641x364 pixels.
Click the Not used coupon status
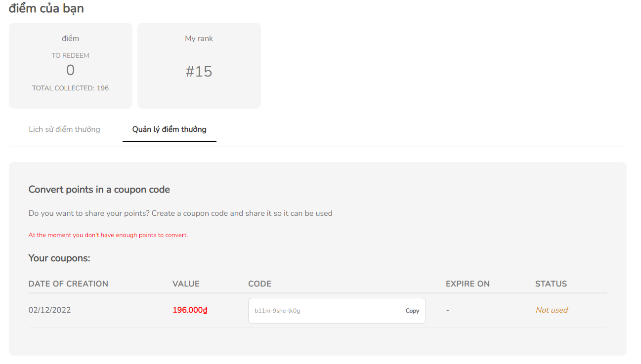552,310
